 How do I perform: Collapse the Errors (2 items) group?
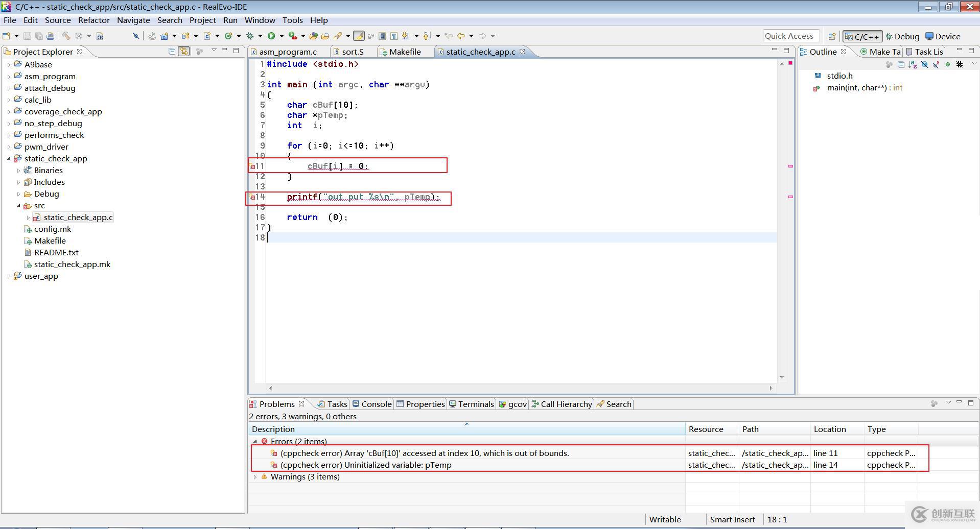pos(255,442)
